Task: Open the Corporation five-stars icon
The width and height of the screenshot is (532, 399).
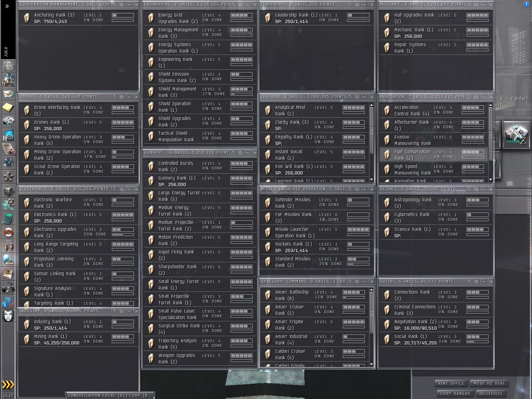Action: click(x=8, y=176)
